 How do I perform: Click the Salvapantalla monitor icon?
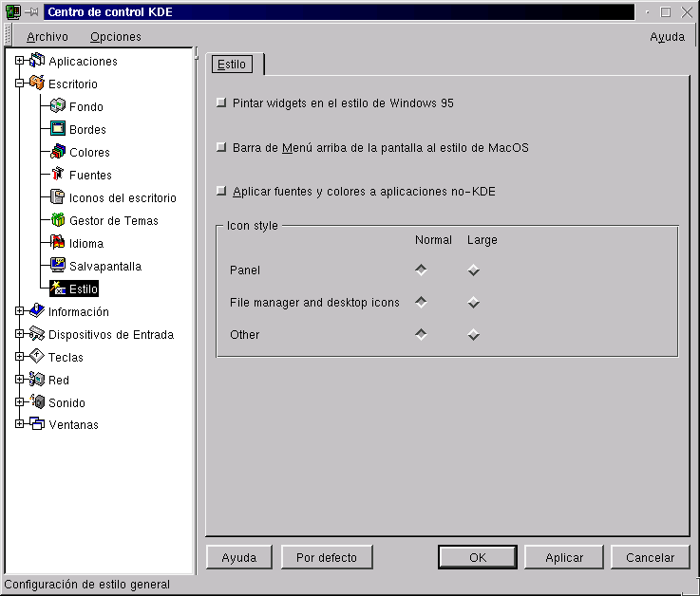57,266
